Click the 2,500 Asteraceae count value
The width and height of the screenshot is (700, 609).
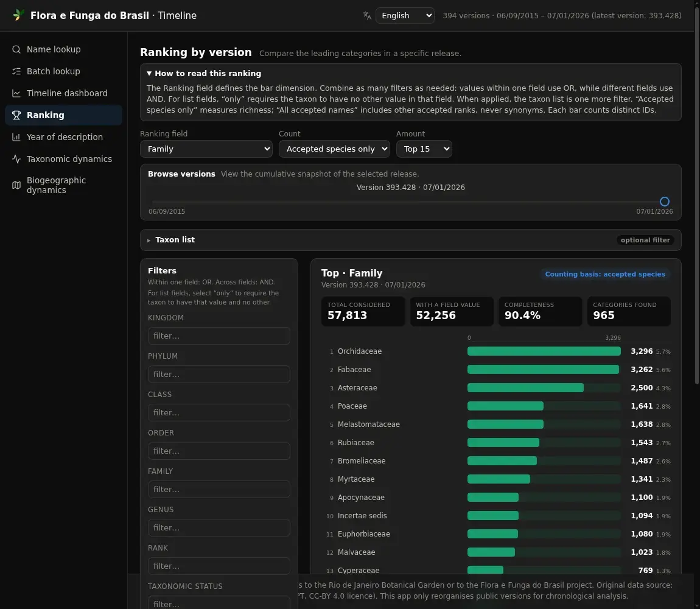[642, 388]
